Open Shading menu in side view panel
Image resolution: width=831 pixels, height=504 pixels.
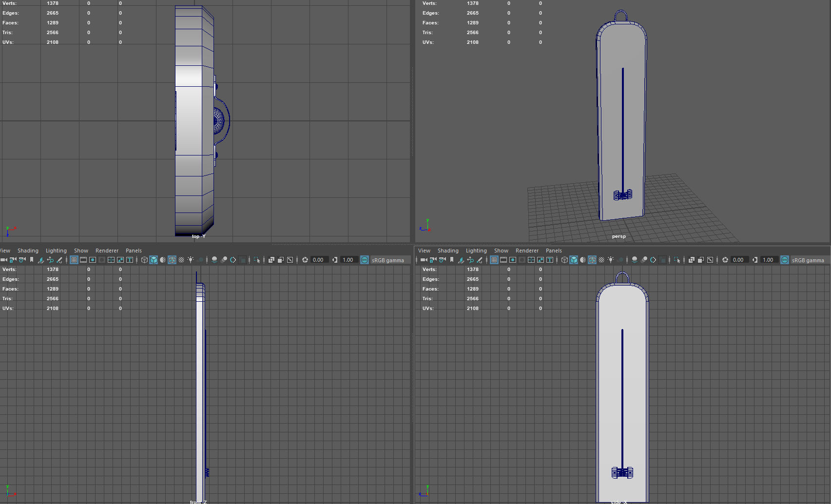click(x=448, y=251)
